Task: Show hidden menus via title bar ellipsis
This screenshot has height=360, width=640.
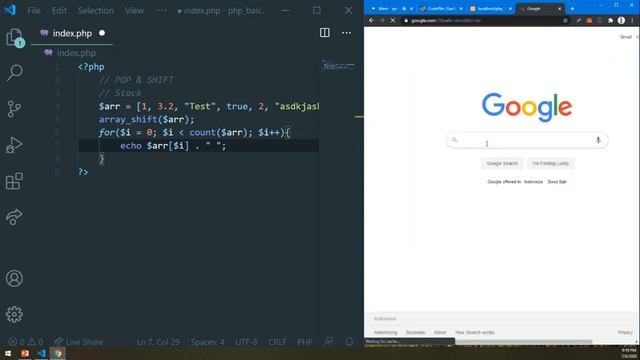Action: [x=162, y=11]
